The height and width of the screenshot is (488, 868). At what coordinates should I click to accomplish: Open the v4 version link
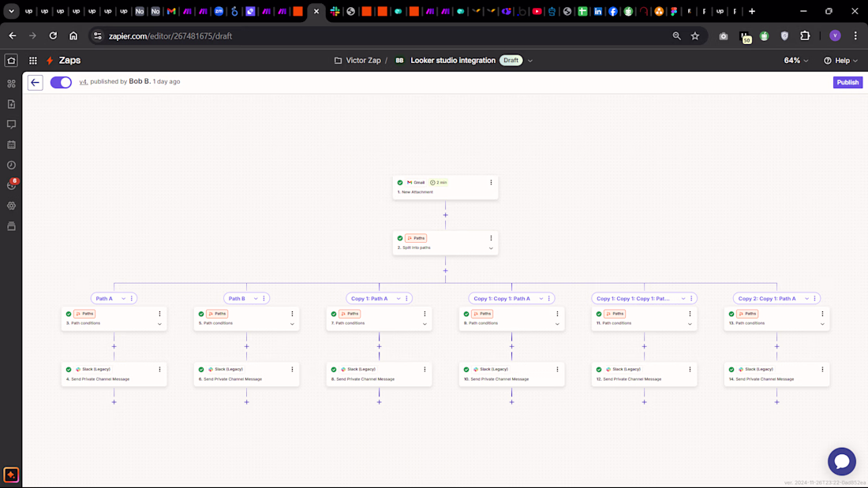(x=84, y=82)
